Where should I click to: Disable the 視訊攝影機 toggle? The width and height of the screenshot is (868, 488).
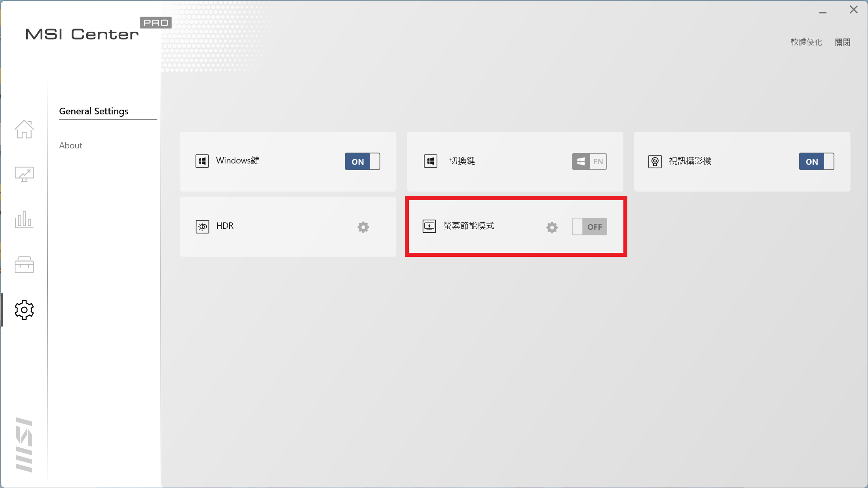pyautogui.click(x=816, y=161)
